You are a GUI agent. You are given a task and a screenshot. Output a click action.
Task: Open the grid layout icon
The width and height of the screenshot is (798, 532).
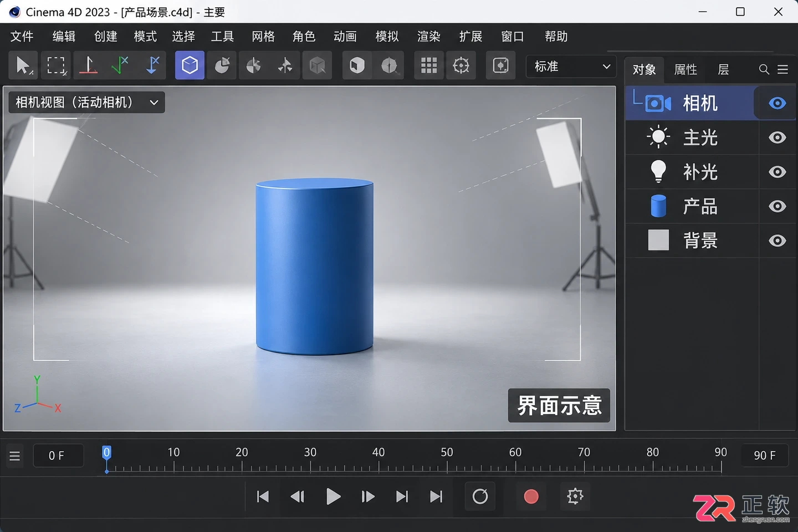[429, 65]
